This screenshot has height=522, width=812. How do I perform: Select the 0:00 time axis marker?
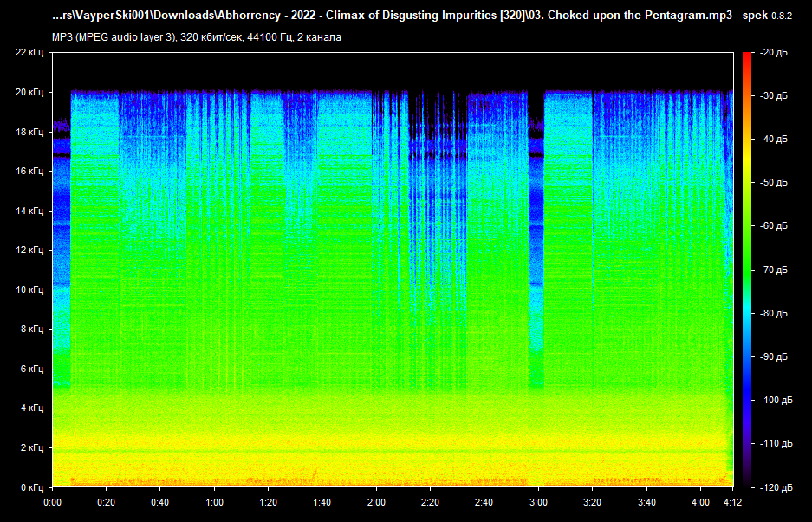coord(52,502)
